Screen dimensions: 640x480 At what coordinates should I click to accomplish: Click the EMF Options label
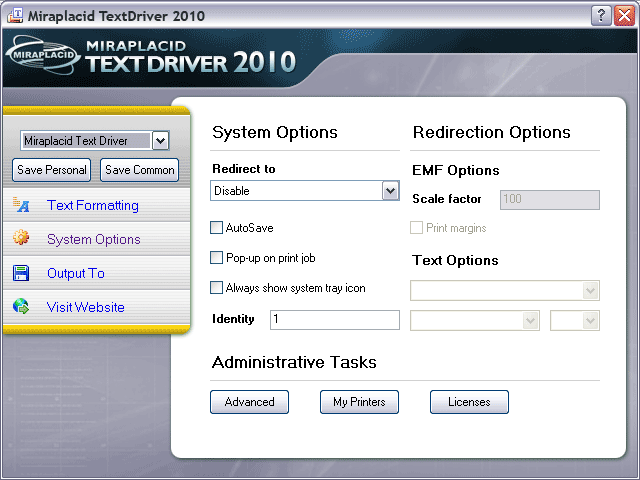(456, 170)
